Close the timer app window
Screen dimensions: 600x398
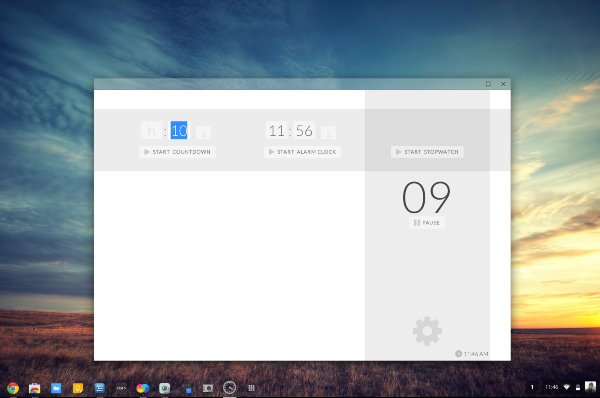(503, 84)
